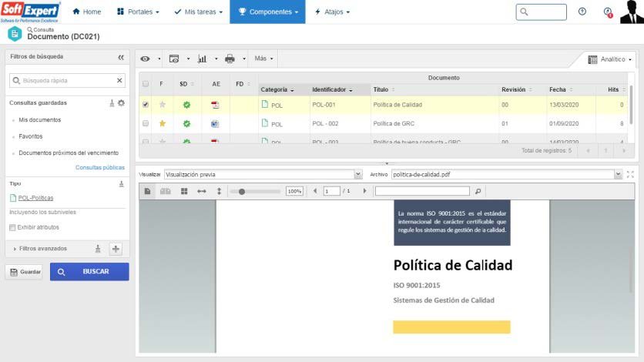Click the chart toolbar icon
The width and height of the screenshot is (644, 362).
(202, 59)
